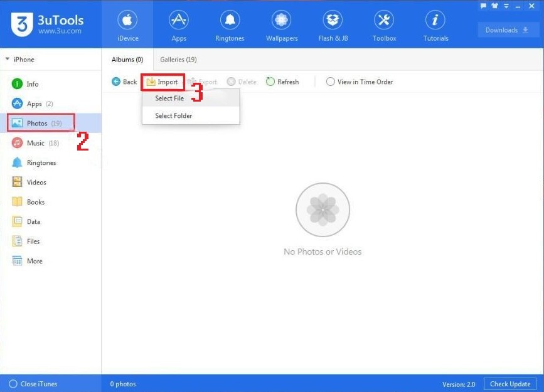Image resolution: width=544 pixels, height=392 pixels.
Task: Toggle the Close iTunes option
Action: coord(13,384)
